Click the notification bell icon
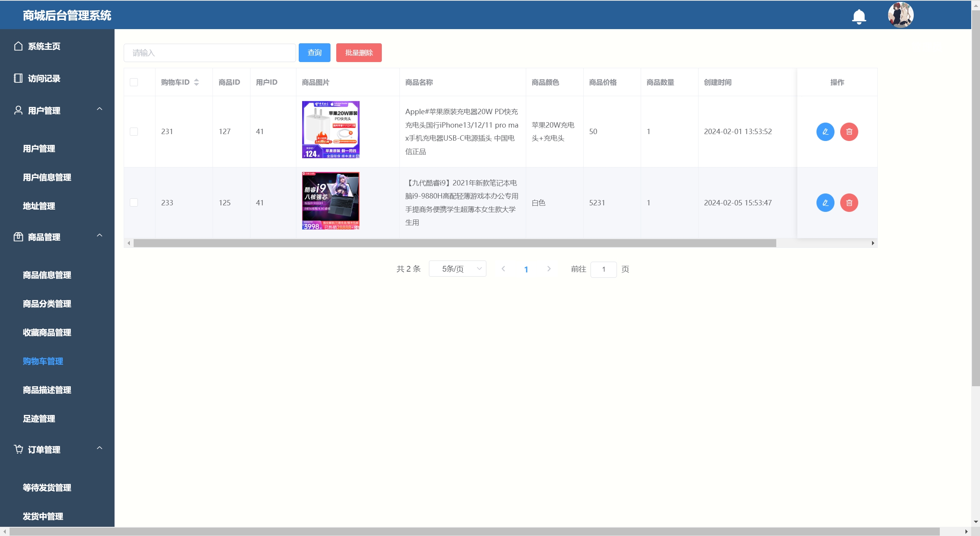The image size is (980, 536). point(859,16)
